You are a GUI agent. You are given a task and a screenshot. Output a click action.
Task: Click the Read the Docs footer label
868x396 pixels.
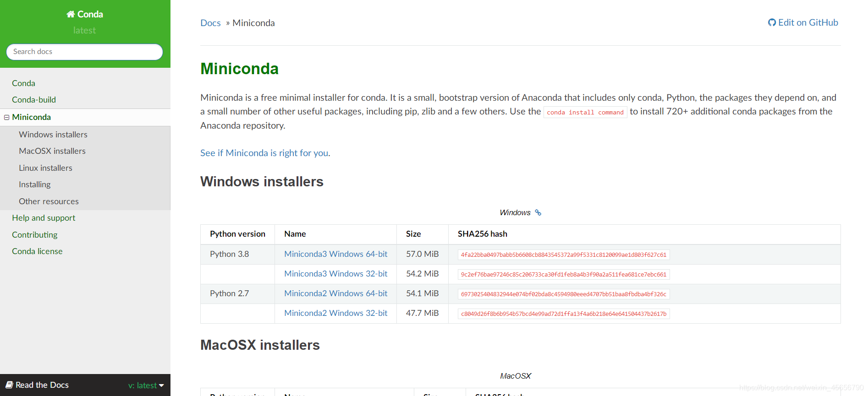point(42,385)
